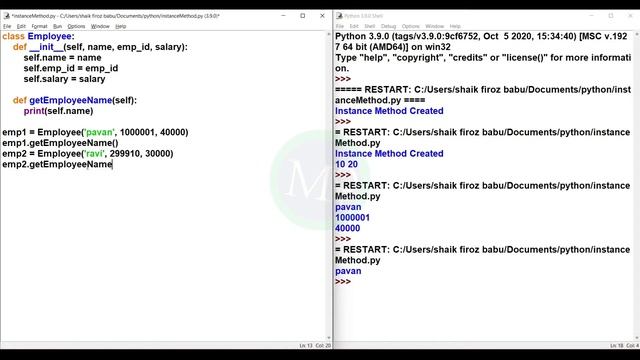Screen dimensions: 640x360
Task: Click the editor status bar Ln 13 indicator
Action: pyautogui.click(x=306, y=345)
